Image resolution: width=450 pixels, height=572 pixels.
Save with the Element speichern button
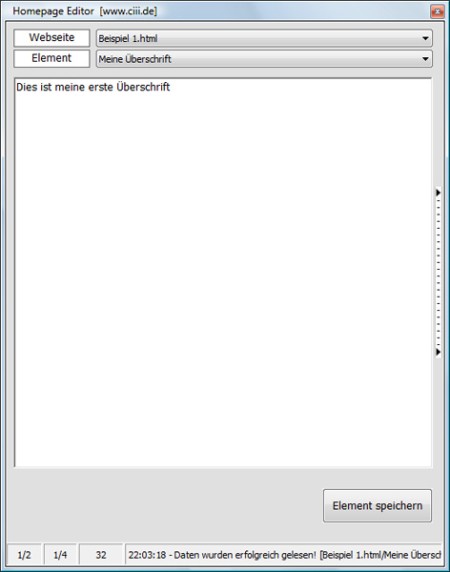377,506
